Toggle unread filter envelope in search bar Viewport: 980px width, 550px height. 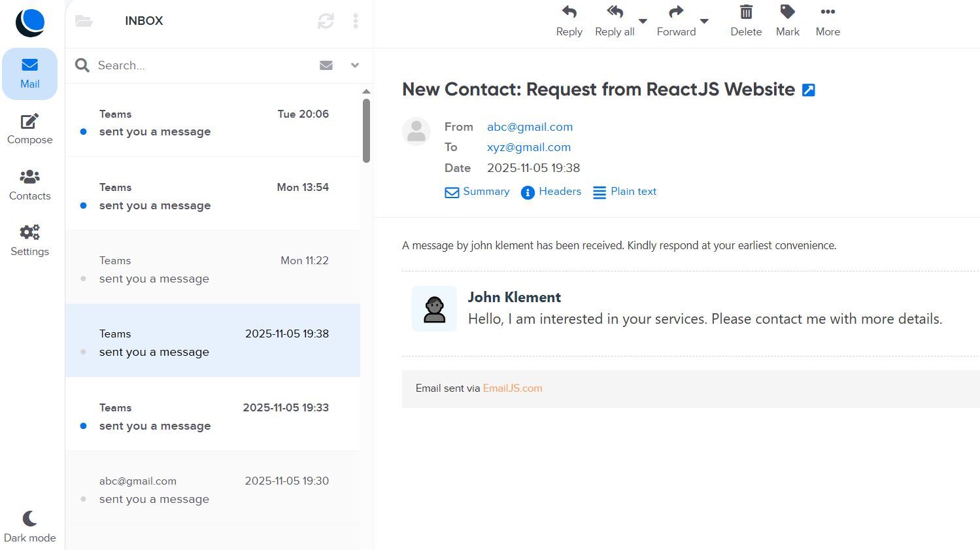point(326,65)
